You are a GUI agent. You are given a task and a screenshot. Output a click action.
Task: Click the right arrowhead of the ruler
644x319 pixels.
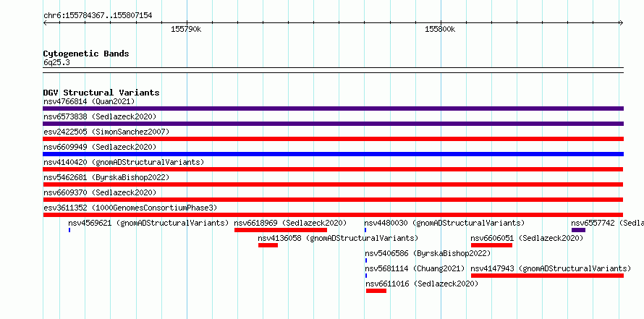pyautogui.click(x=621, y=23)
